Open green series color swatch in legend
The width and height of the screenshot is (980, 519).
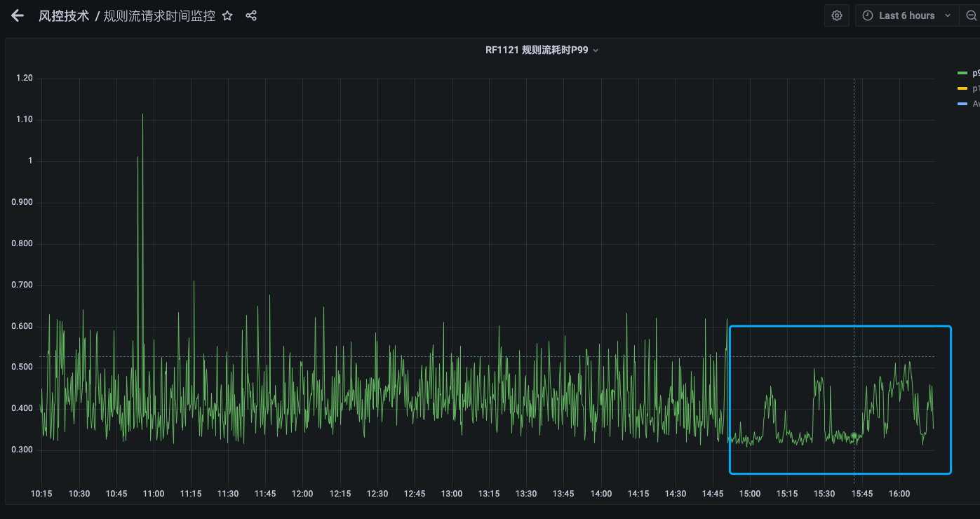tap(962, 73)
